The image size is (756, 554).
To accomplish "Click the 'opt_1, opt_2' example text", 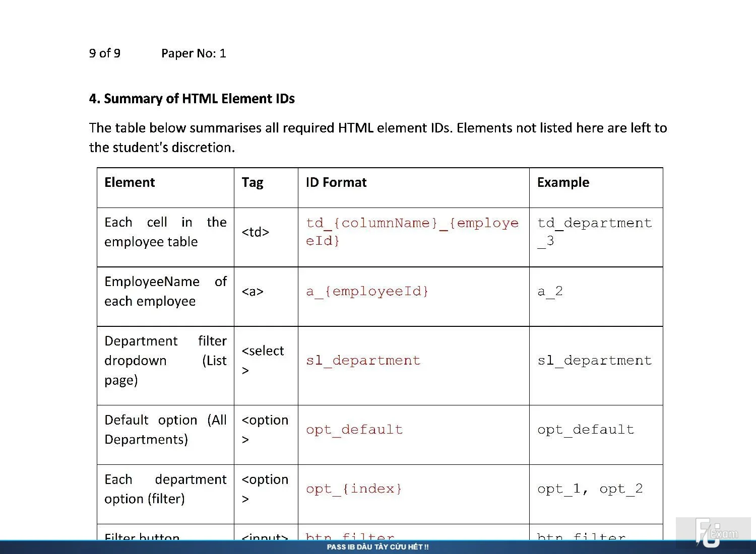I will pyautogui.click(x=590, y=489).
